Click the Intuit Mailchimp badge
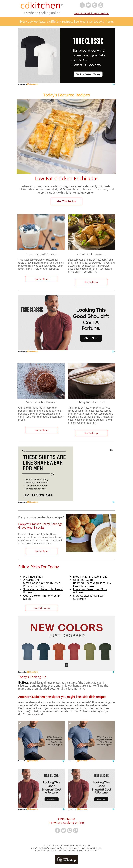Image resolution: width=133 pixels, height=868 pixels. point(66,859)
